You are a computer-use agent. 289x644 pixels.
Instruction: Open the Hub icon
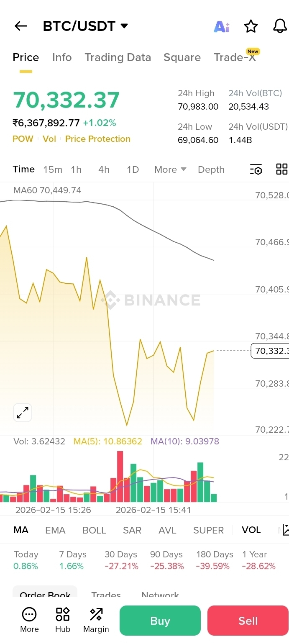coord(63,620)
